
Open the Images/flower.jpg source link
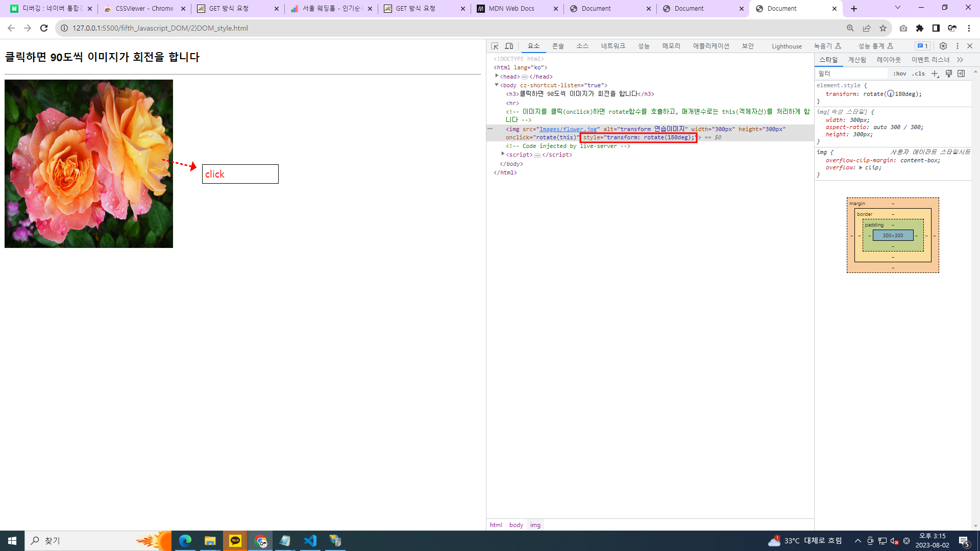click(568, 129)
